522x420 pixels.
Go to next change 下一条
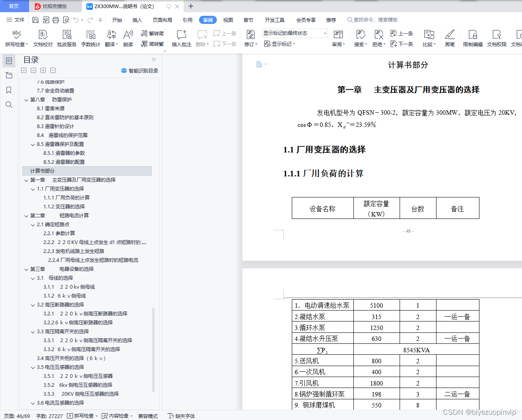coord(402,44)
